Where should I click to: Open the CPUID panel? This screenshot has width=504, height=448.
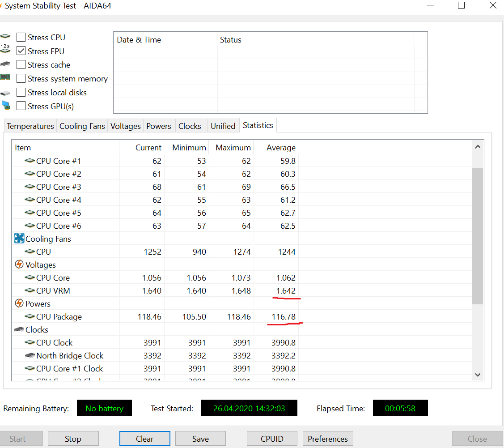(272, 439)
